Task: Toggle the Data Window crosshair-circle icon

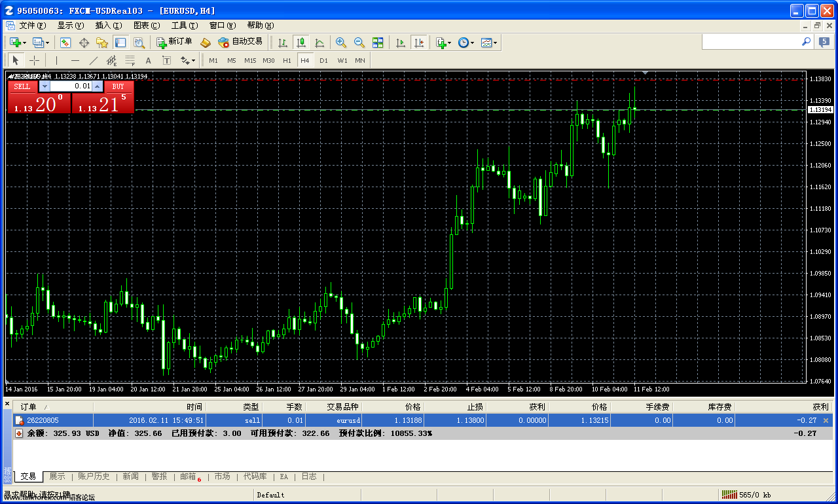Action: [x=84, y=43]
